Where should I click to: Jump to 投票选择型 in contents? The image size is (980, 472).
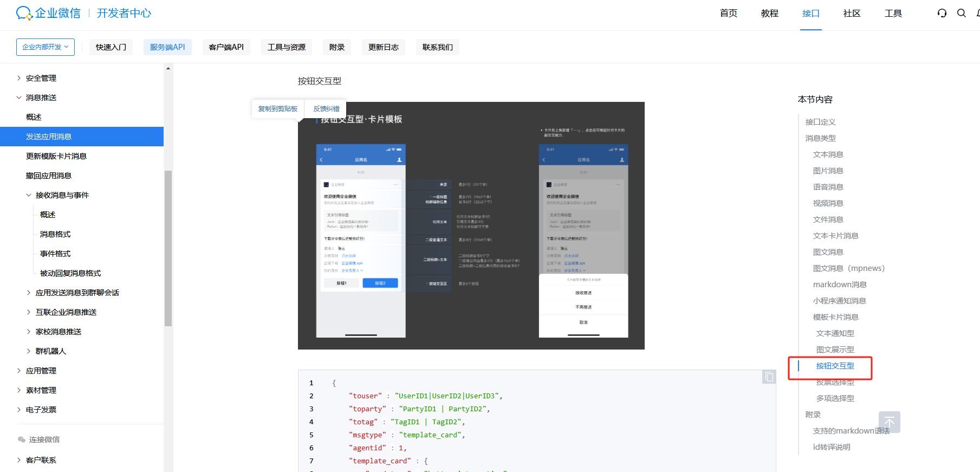tap(835, 383)
